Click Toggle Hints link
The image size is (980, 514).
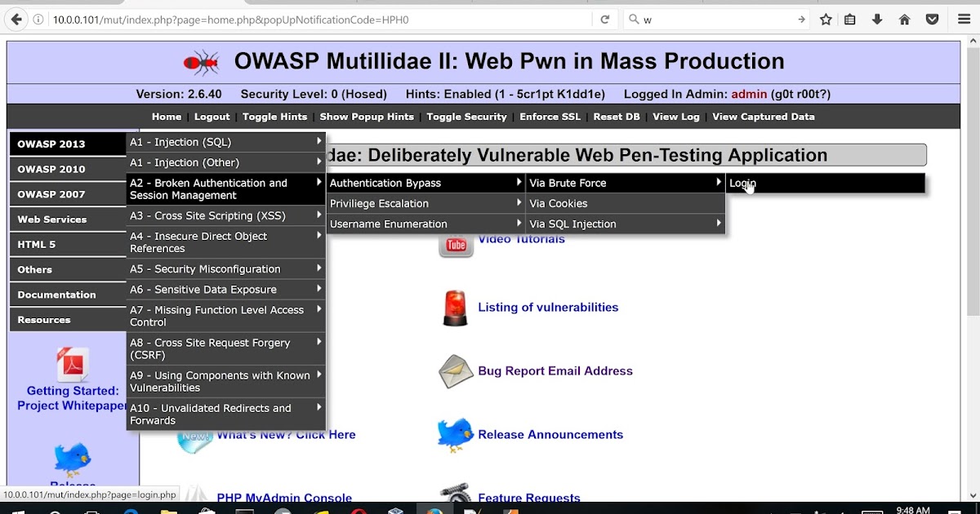click(274, 117)
